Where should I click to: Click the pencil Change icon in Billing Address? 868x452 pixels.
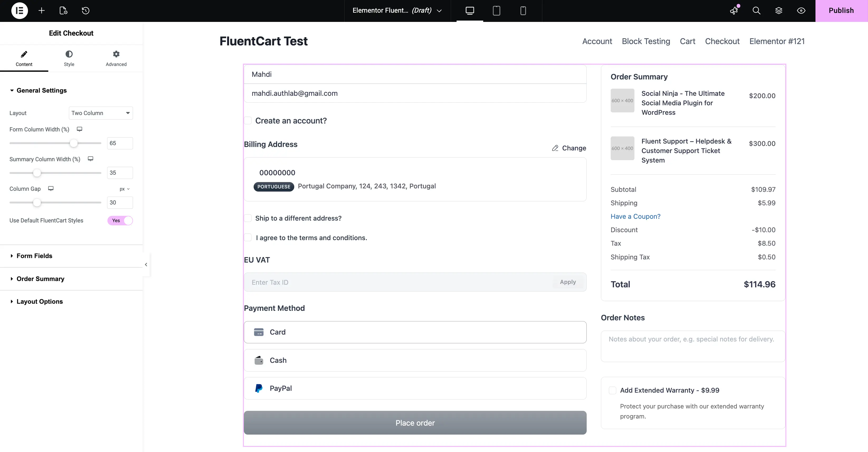point(555,148)
